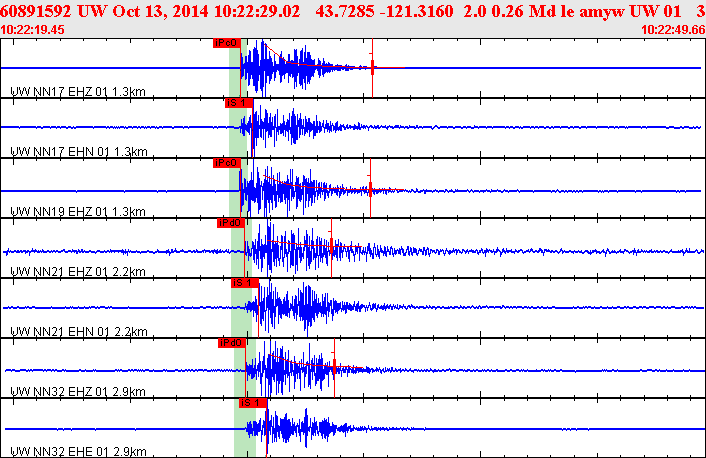Click the iPc0 pick flag on NN17 EHZ

tap(226, 43)
